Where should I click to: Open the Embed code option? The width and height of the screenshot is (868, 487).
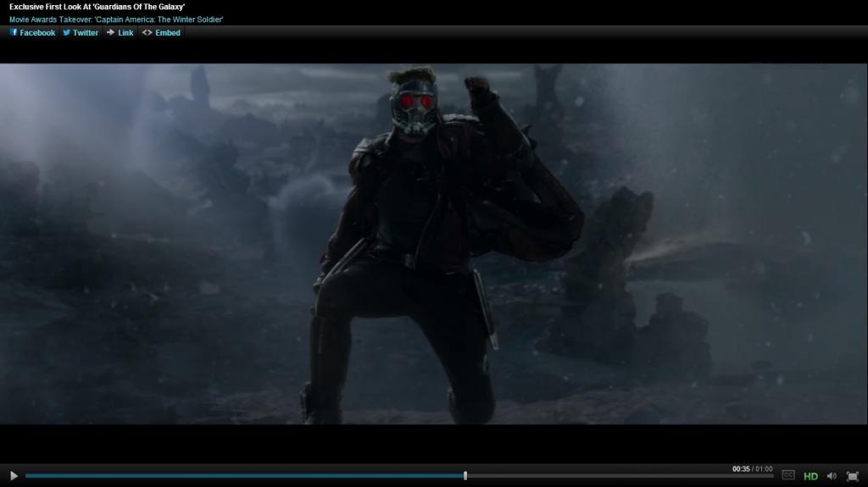161,33
